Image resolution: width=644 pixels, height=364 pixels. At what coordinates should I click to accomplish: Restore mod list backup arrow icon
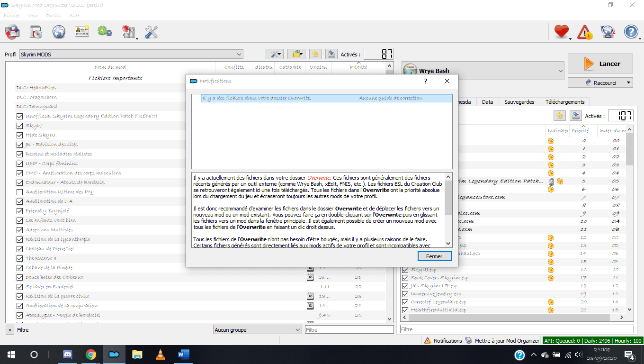pyautogui.click(x=315, y=54)
